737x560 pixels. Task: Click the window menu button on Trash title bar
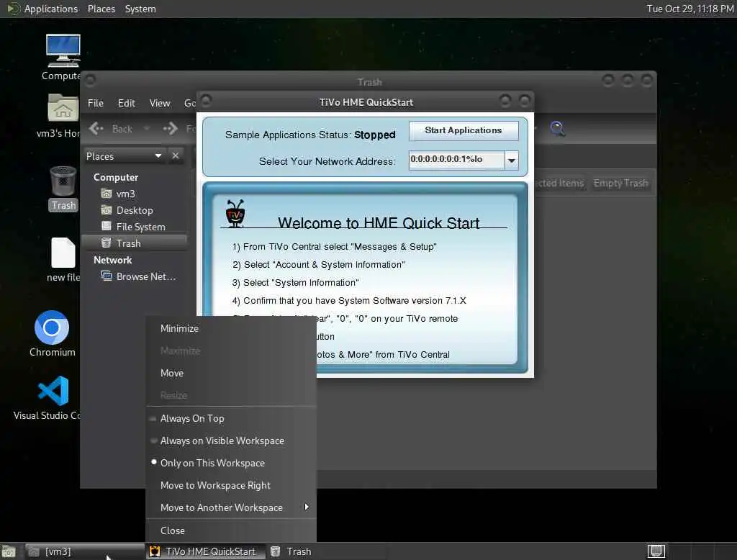click(90, 81)
